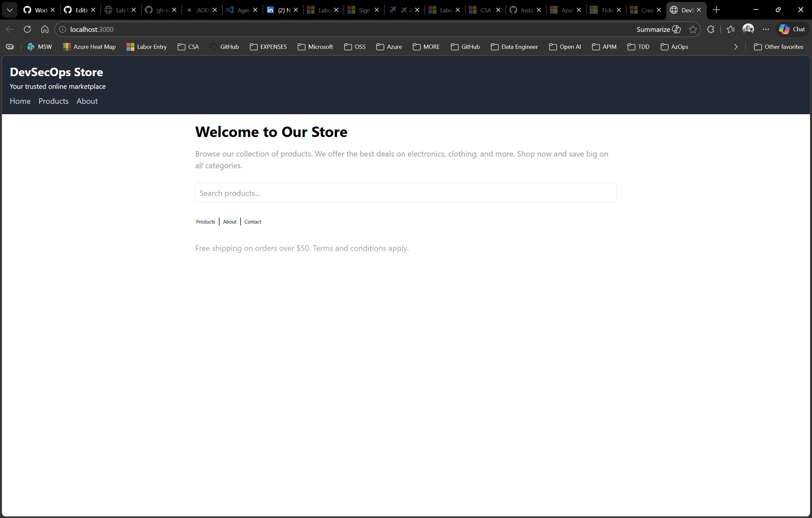Add page to favorites via star icon

point(693,29)
